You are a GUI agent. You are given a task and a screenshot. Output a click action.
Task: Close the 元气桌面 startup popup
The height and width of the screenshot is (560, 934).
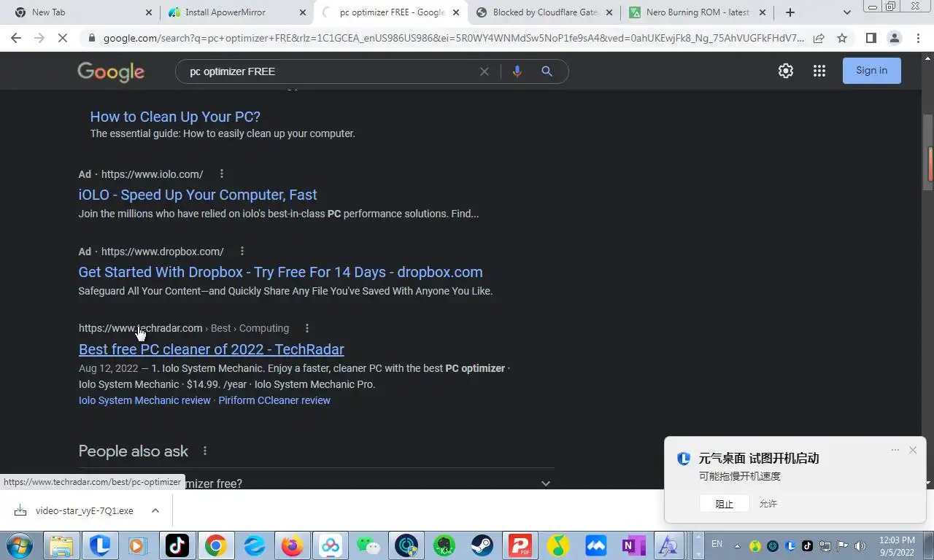click(x=913, y=450)
